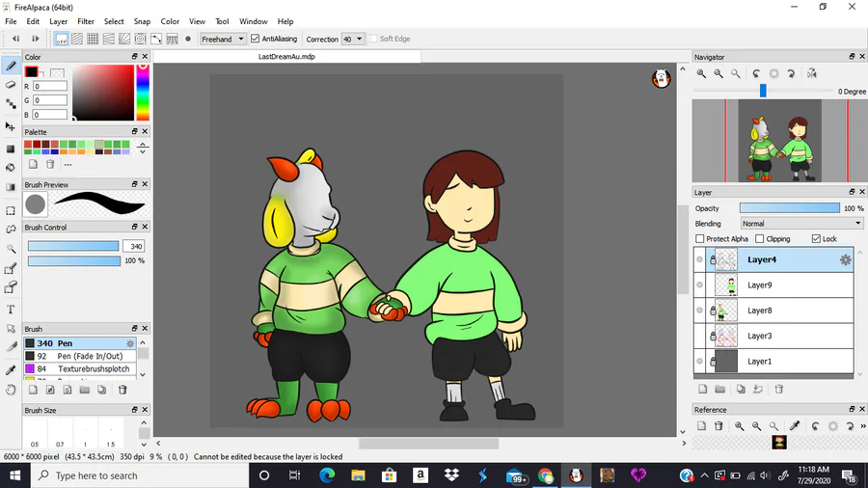Uncheck the layer Lock checkbox
868x488 pixels.
point(816,239)
